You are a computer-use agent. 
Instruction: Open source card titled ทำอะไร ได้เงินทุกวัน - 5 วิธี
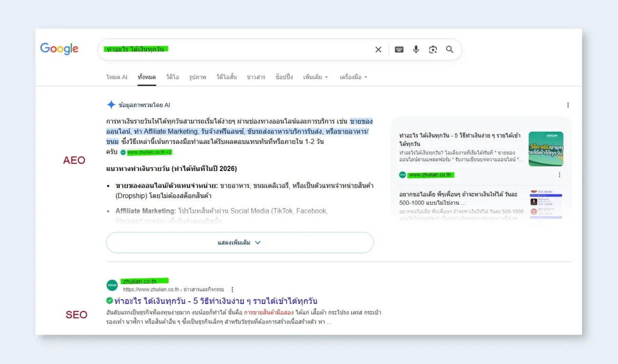pos(460,139)
